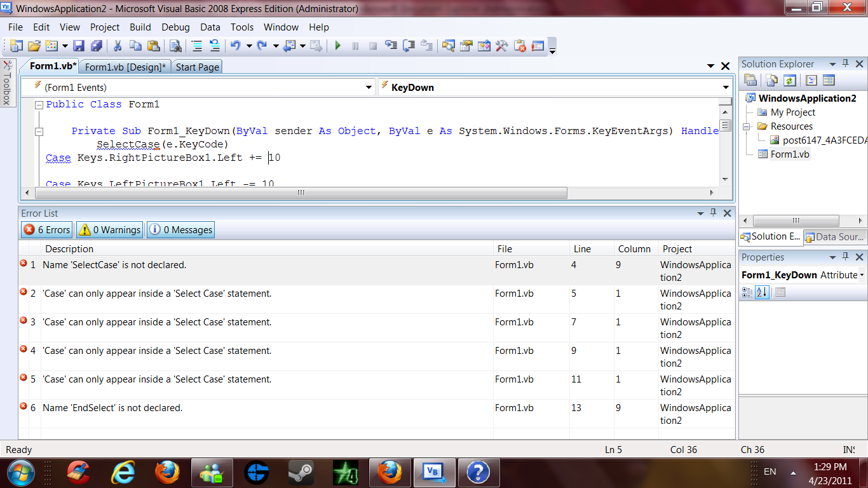Viewport: 868px width, 488px height.
Task: Toggle the 6 Errors filter button
Action: pyautogui.click(x=47, y=230)
